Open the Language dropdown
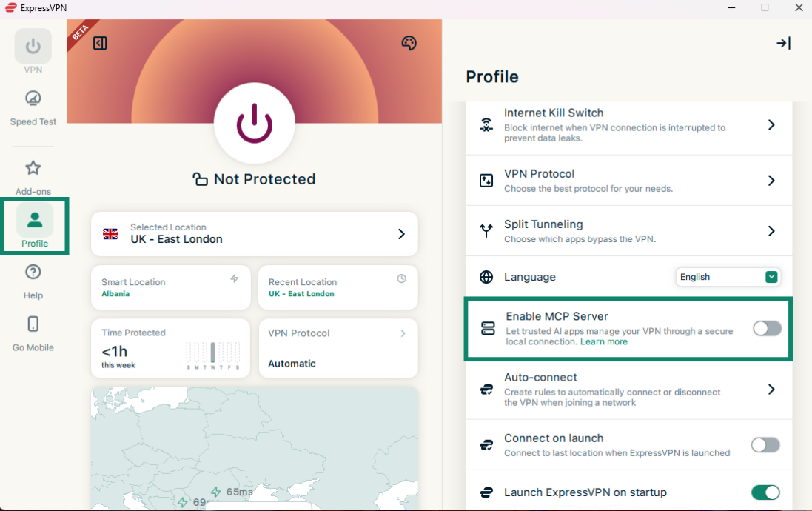 click(728, 277)
